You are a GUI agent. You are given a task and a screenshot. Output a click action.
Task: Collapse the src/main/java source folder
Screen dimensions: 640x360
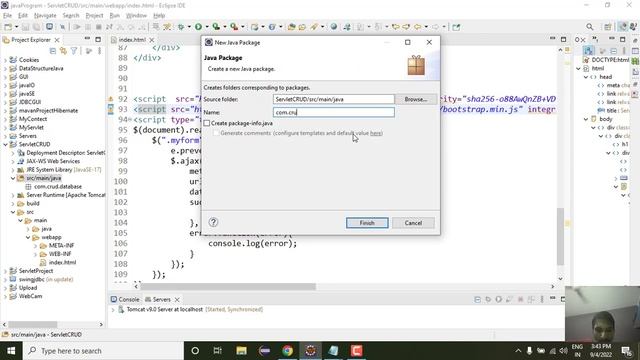[x=13, y=178]
